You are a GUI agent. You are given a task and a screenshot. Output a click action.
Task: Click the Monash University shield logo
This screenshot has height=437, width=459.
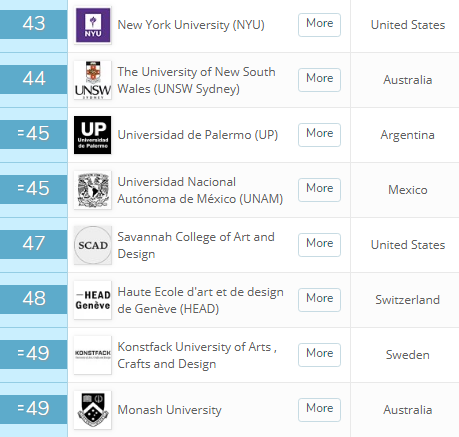click(93, 410)
